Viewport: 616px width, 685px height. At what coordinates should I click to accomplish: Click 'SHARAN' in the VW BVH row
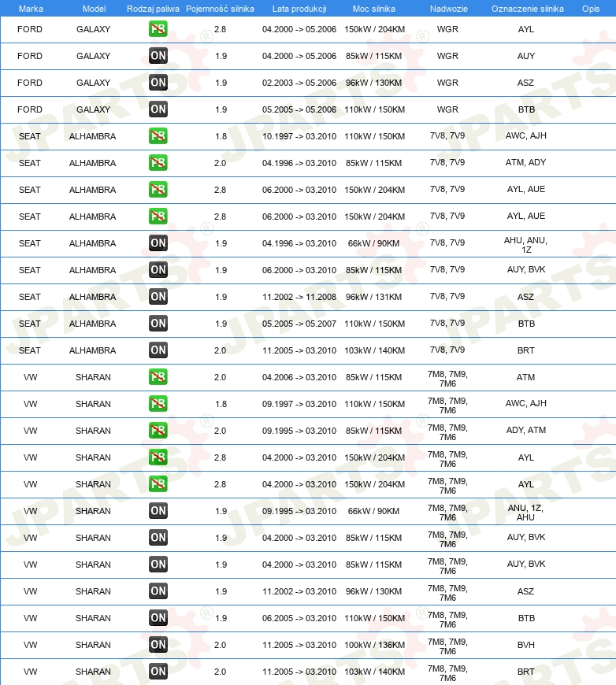[x=93, y=645]
